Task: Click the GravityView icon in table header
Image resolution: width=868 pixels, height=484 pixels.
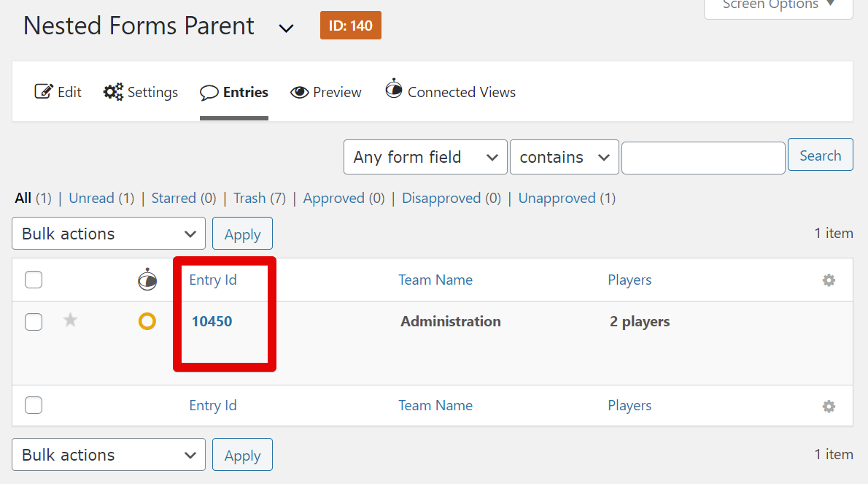Action: (147, 280)
